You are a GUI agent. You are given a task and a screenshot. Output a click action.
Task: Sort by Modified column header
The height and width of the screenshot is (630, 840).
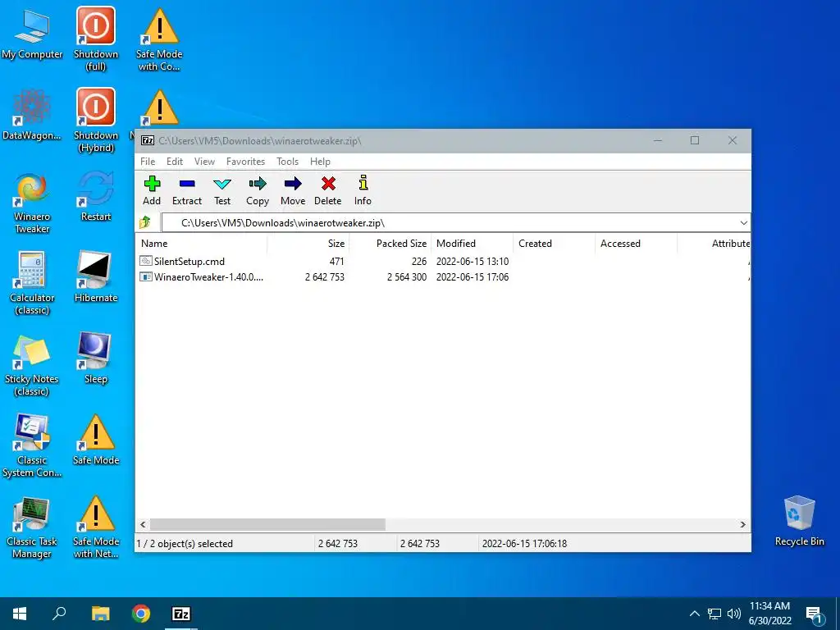click(x=472, y=243)
